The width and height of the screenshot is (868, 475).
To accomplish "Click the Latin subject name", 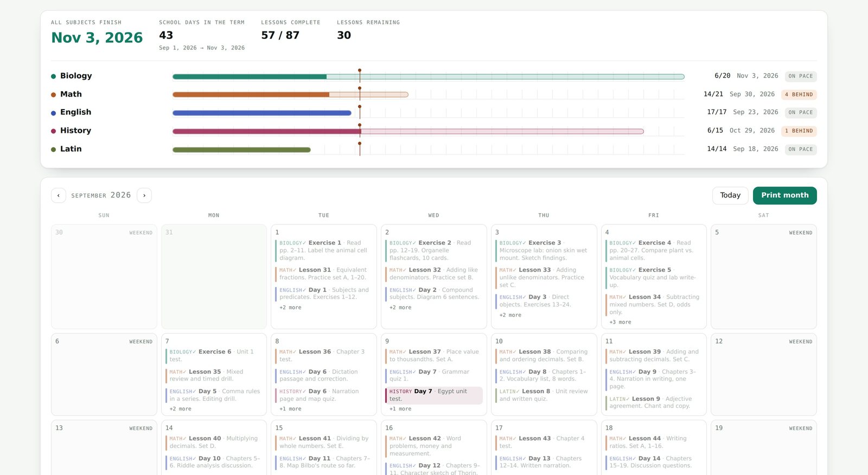I will pos(71,149).
